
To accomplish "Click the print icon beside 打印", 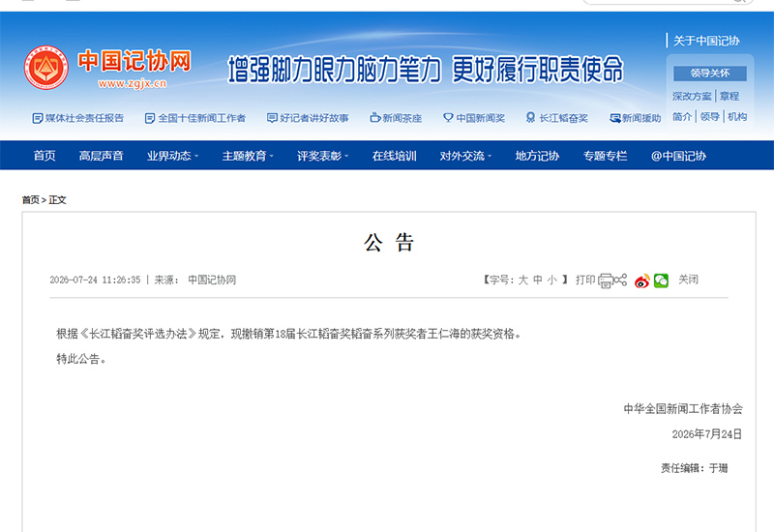I will (606, 281).
